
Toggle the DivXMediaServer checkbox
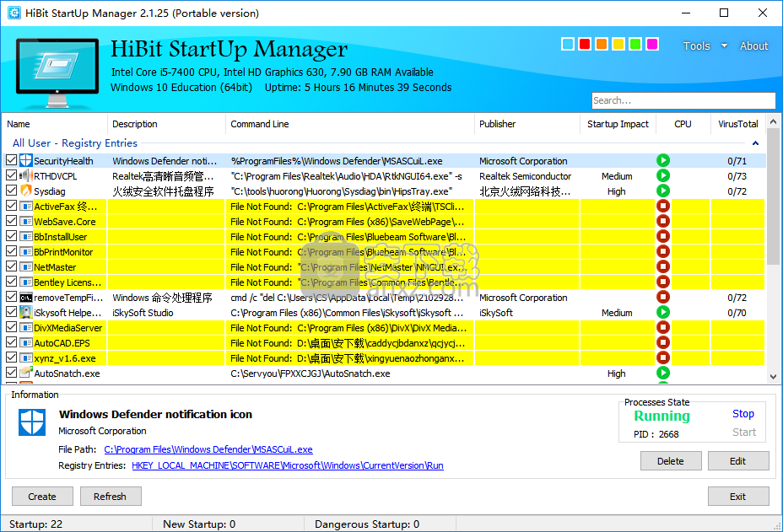[12, 327]
